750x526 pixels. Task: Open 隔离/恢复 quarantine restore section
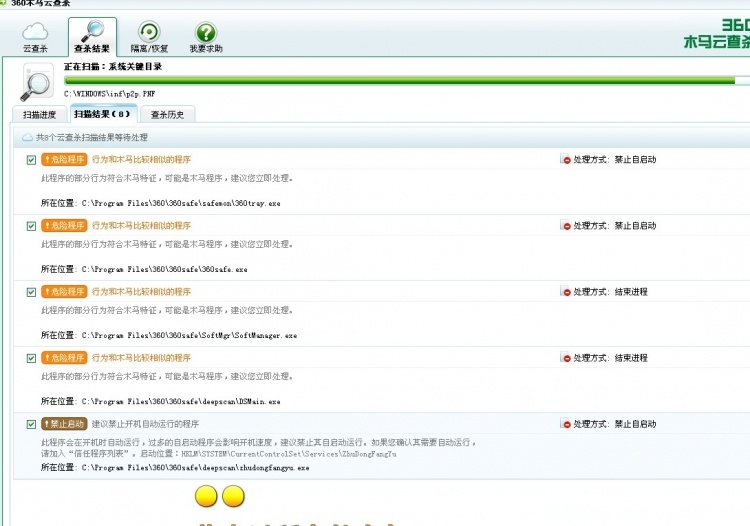pyautogui.click(x=149, y=37)
